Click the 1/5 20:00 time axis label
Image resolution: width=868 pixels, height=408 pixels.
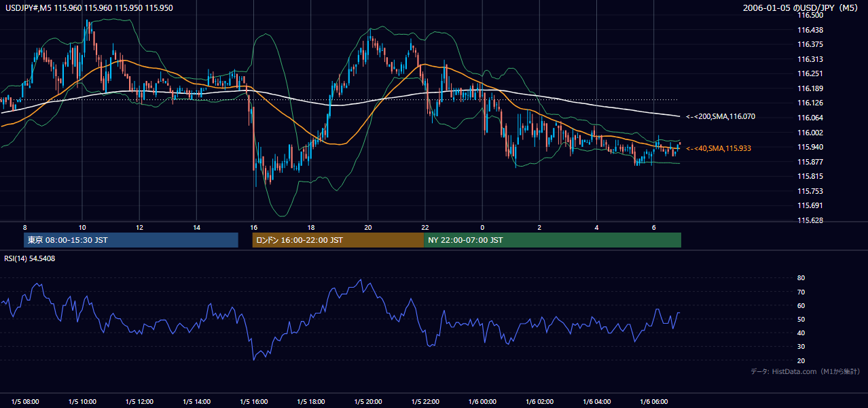[x=367, y=401]
